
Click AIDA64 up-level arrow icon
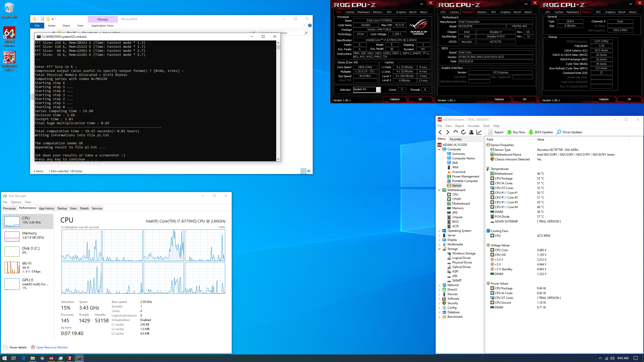coord(455,132)
